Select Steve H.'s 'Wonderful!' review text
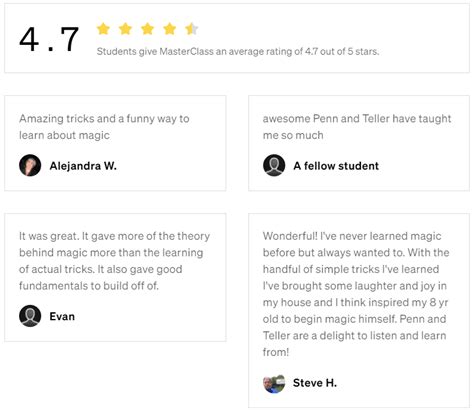 tap(356, 294)
